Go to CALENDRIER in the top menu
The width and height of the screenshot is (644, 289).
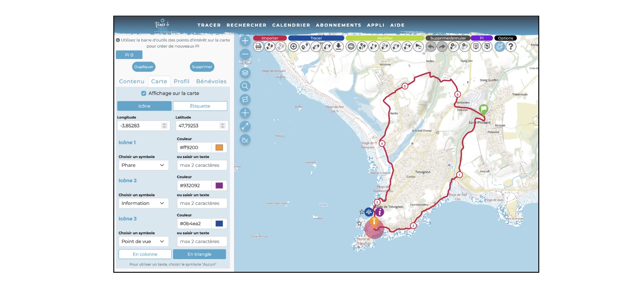click(291, 25)
